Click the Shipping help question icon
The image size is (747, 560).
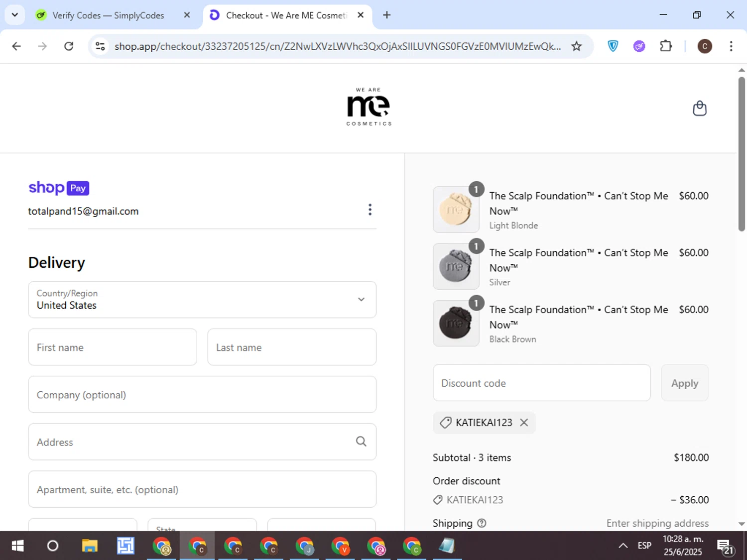tap(482, 523)
